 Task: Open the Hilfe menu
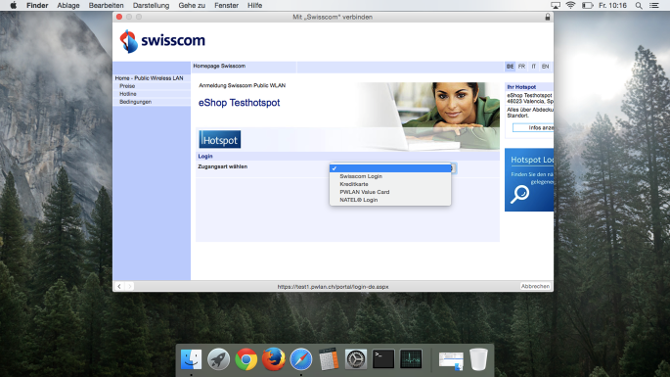[x=255, y=6]
